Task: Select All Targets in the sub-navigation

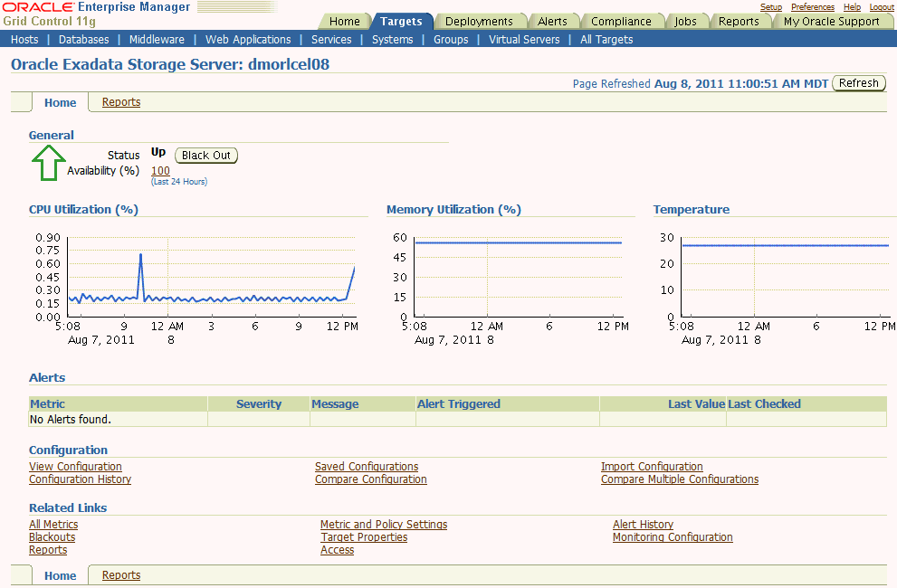Action: [x=606, y=40]
